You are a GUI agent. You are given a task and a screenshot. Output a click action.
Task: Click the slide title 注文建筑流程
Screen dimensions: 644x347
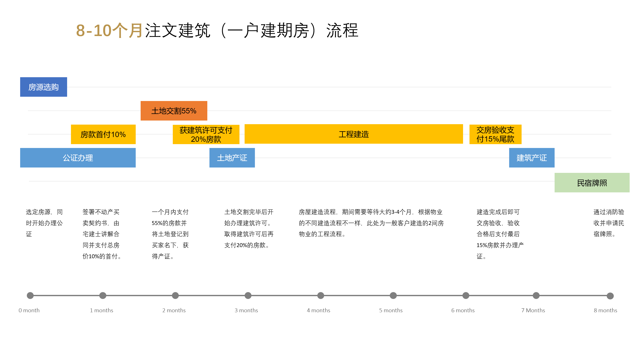click(252, 30)
